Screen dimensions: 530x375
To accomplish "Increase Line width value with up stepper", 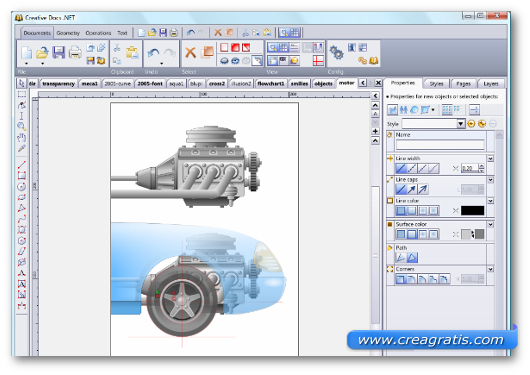I will tap(482, 166).
